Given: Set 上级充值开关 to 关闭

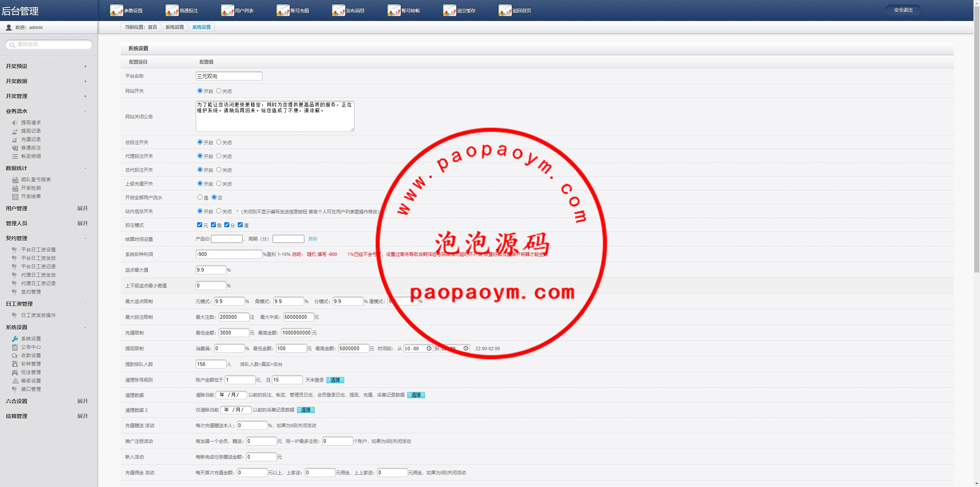Looking at the screenshot, I should click(x=219, y=184).
